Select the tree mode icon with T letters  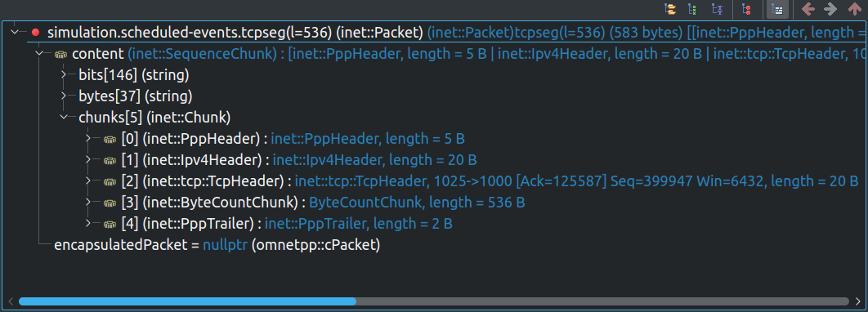tap(717, 10)
